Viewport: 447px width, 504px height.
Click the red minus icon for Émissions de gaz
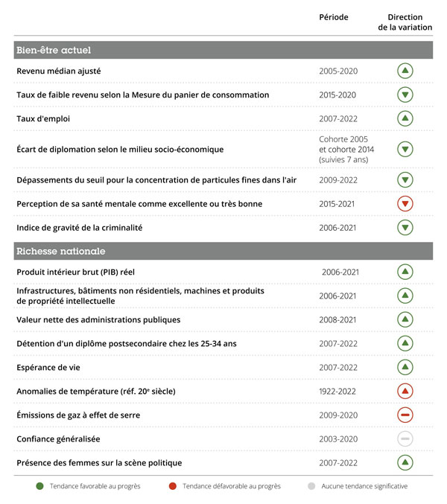tap(405, 415)
